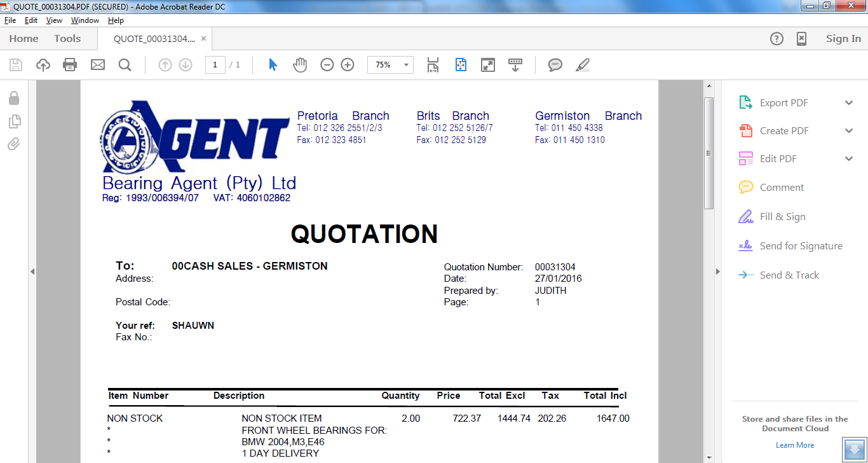Select the Highlight text tool

point(582,65)
